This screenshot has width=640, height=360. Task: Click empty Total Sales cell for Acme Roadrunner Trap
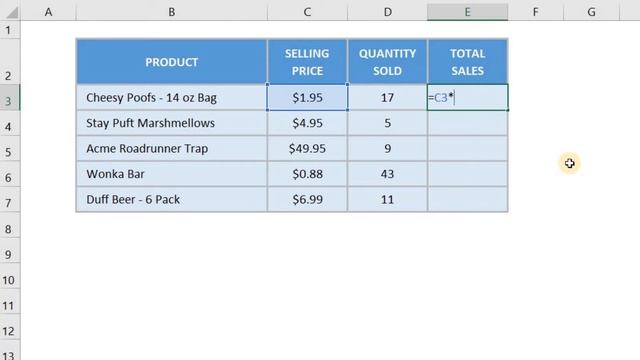467,149
